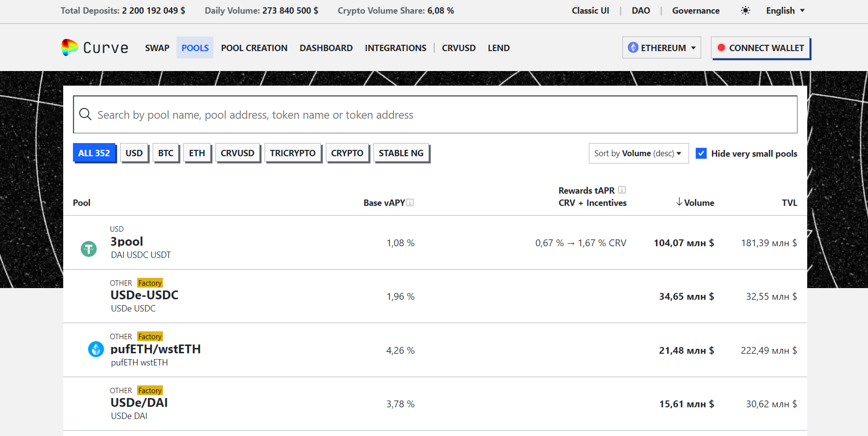Filter pools by USD
This screenshot has width=868, height=436.
pos(134,153)
